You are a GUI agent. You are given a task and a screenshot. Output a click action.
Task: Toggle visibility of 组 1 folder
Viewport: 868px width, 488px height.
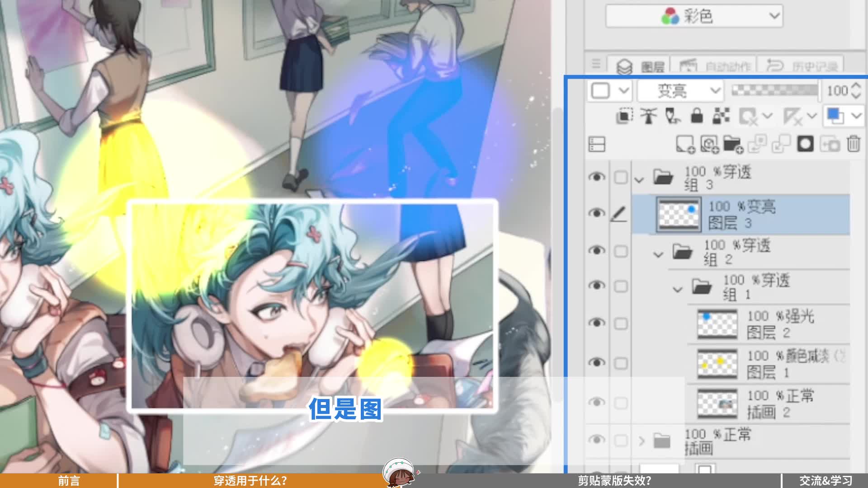click(597, 285)
